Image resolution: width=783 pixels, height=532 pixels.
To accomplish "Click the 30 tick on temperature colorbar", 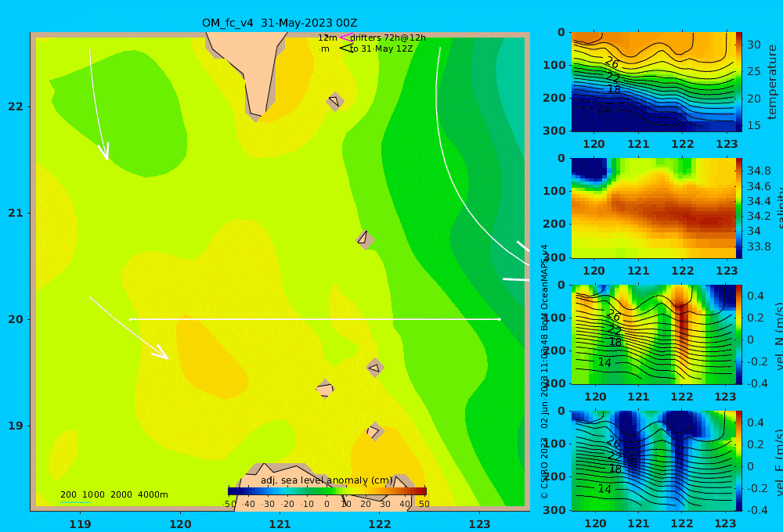I will pos(753,45).
